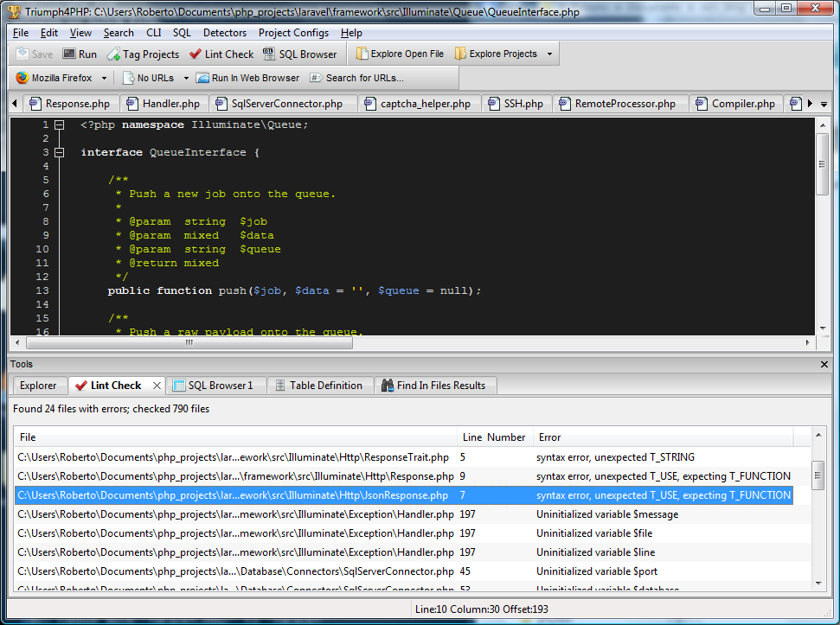Click the editor horizontal scrollbar thumb

coord(189,342)
